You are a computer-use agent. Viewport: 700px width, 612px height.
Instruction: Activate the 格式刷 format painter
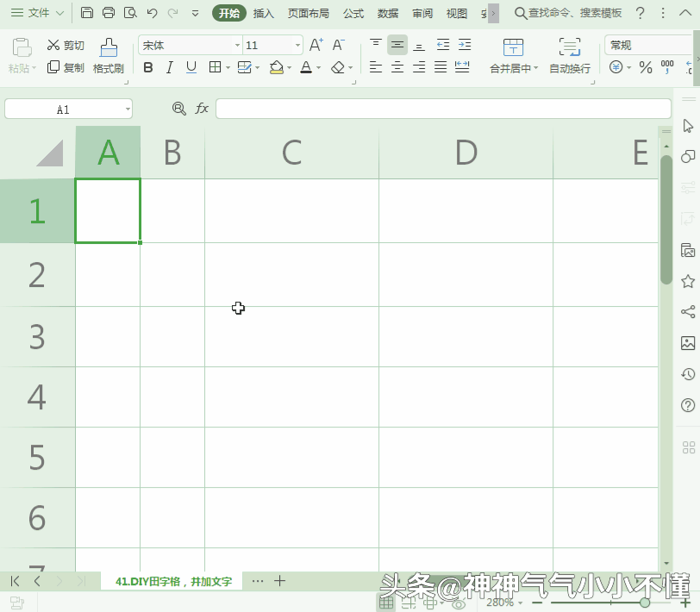tap(109, 56)
